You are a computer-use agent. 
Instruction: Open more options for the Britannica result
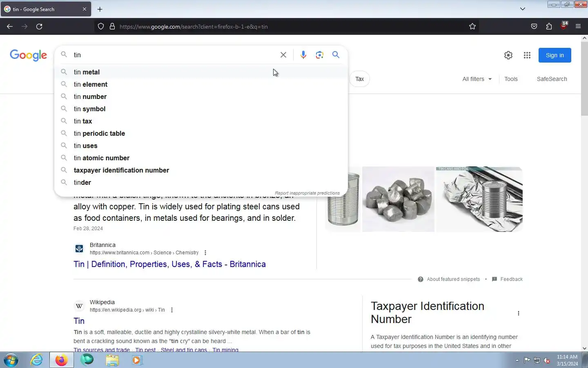[x=205, y=253]
